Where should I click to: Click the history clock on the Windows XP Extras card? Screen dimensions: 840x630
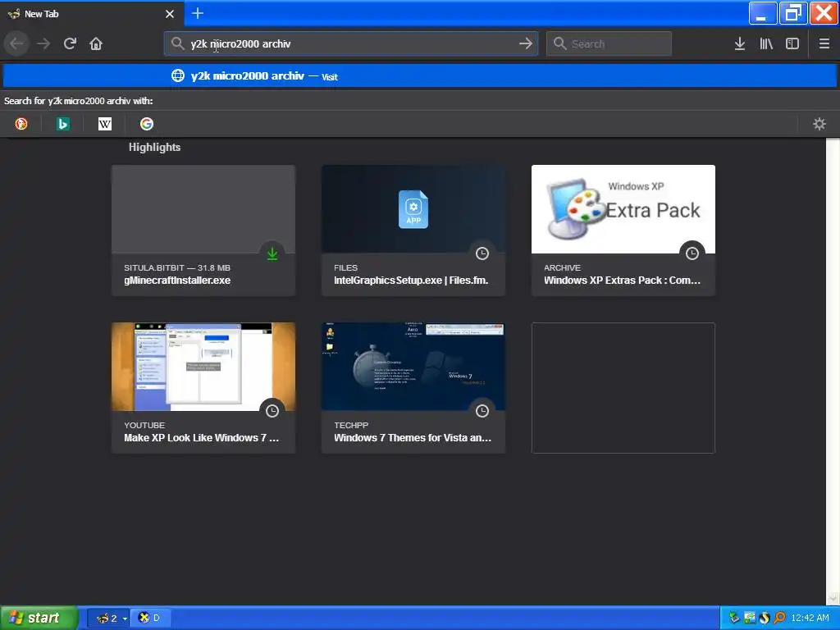pos(692,254)
